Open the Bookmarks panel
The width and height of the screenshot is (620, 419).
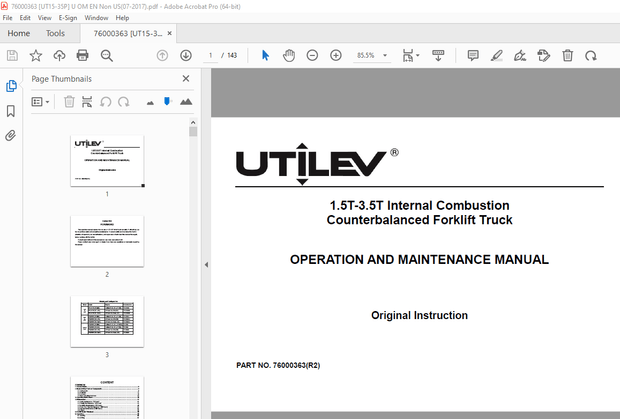11,111
